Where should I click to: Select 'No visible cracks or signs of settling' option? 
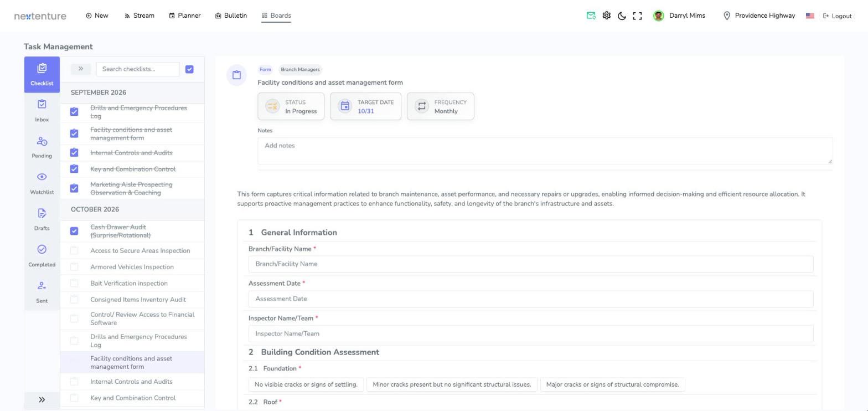click(306, 384)
